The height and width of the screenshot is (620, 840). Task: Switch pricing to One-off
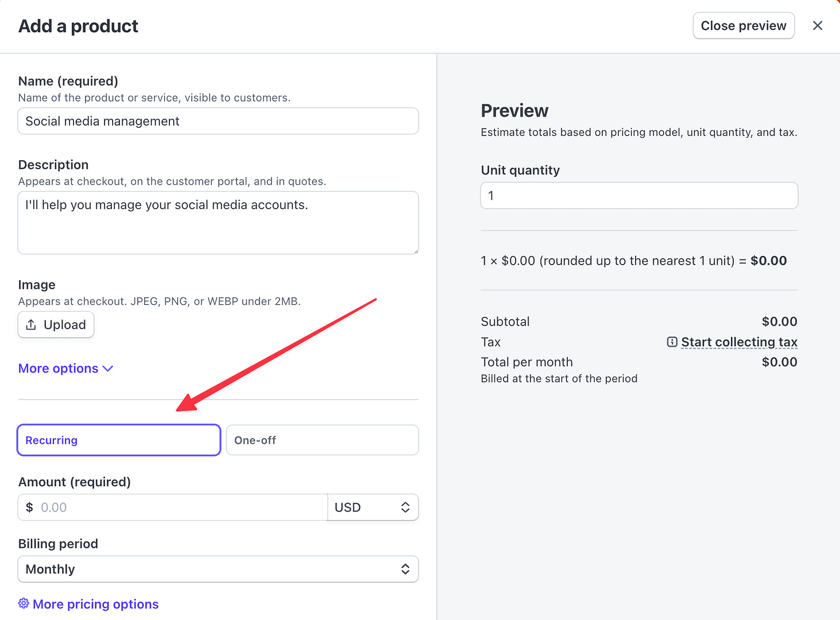tap(322, 440)
